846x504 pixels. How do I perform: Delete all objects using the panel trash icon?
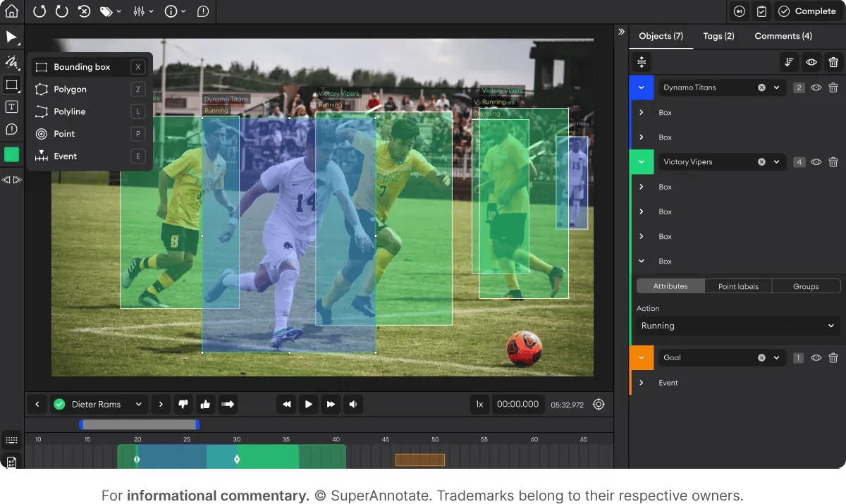coord(835,62)
